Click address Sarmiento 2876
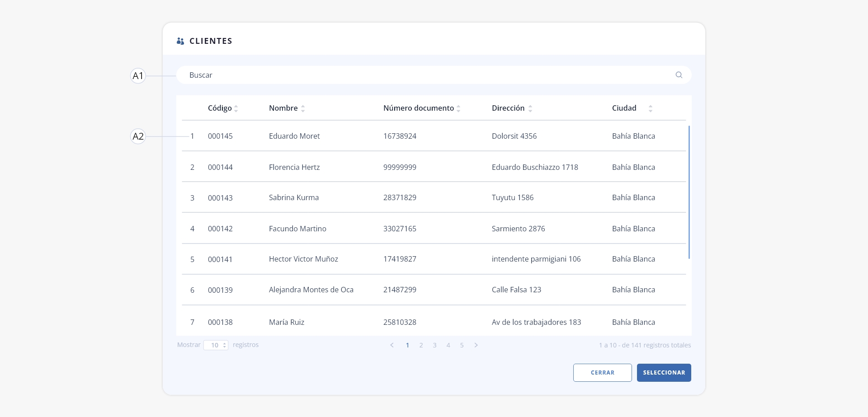Image resolution: width=868 pixels, height=417 pixels. coord(519,229)
